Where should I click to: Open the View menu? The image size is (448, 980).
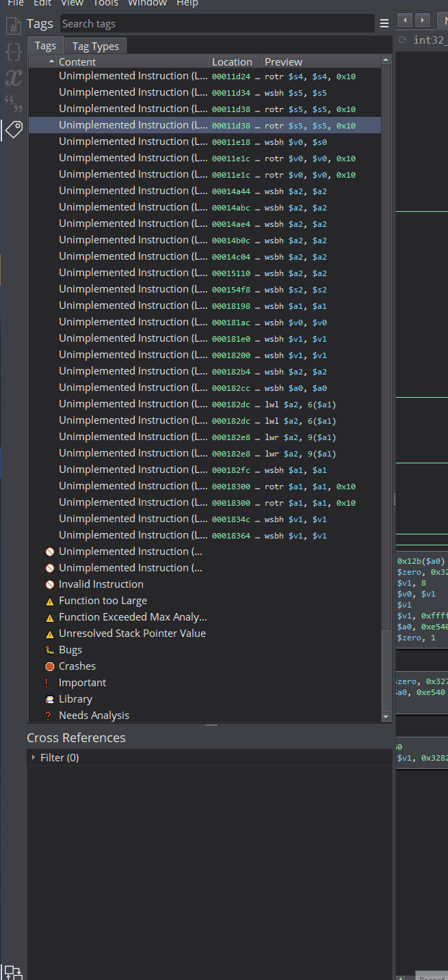pyautogui.click(x=72, y=4)
